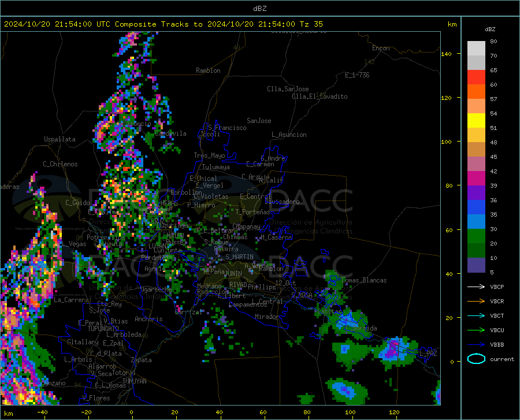Screen dimensions: 520x420
Task: Click the dBZ title at top
Action: pyautogui.click(x=259, y=9)
